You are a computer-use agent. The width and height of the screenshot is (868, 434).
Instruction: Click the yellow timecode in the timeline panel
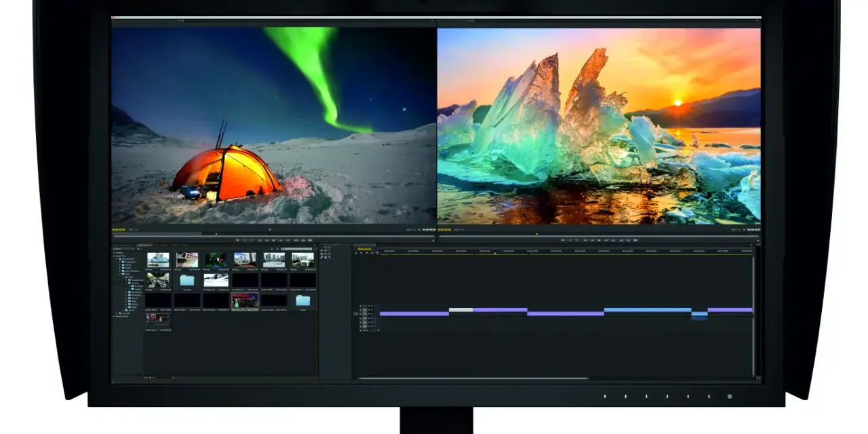click(x=364, y=249)
